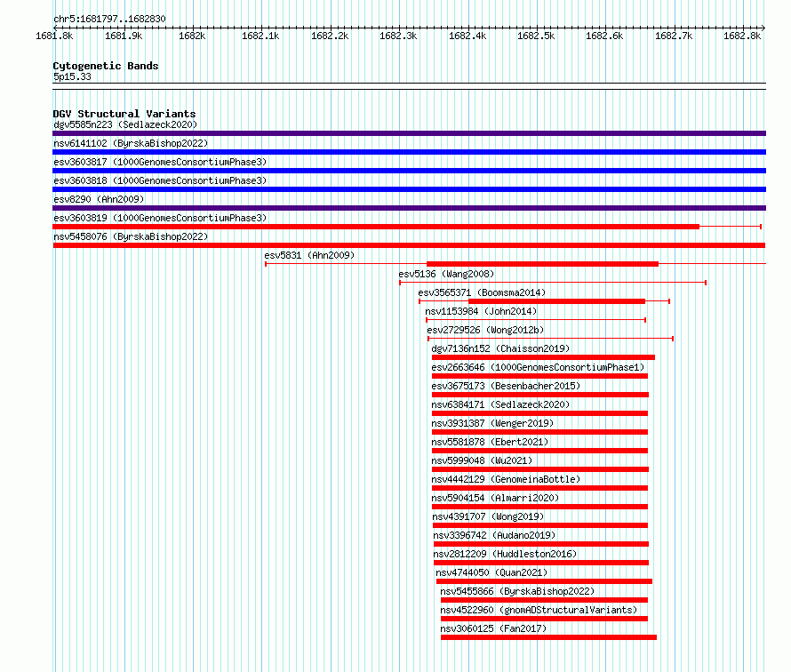The width and height of the screenshot is (791, 672).
Task: Click the thin red esv2729526 line
Action: (x=550, y=339)
